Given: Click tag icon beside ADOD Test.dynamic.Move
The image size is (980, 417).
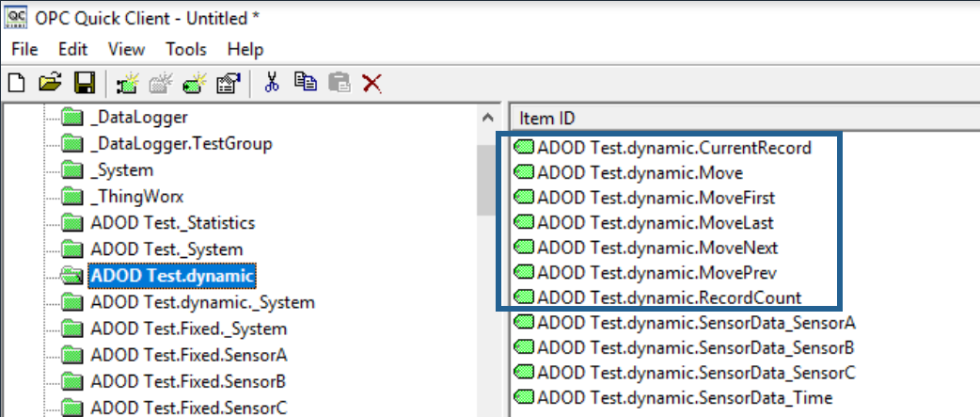Looking at the screenshot, I should click(x=524, y=172).
